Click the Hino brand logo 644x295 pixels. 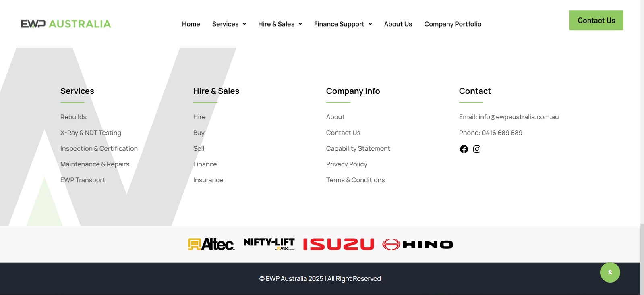[418, 245]
